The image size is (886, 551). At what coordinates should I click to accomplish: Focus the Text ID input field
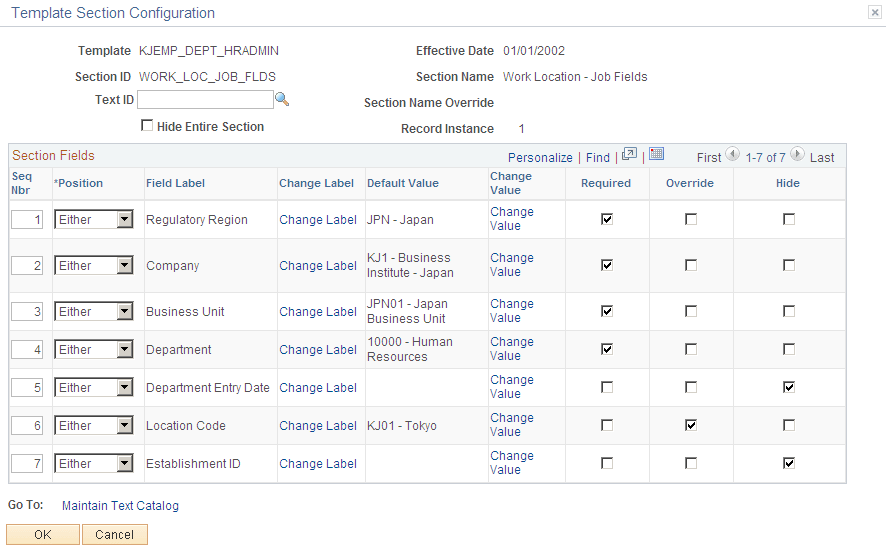coord(206,100)
